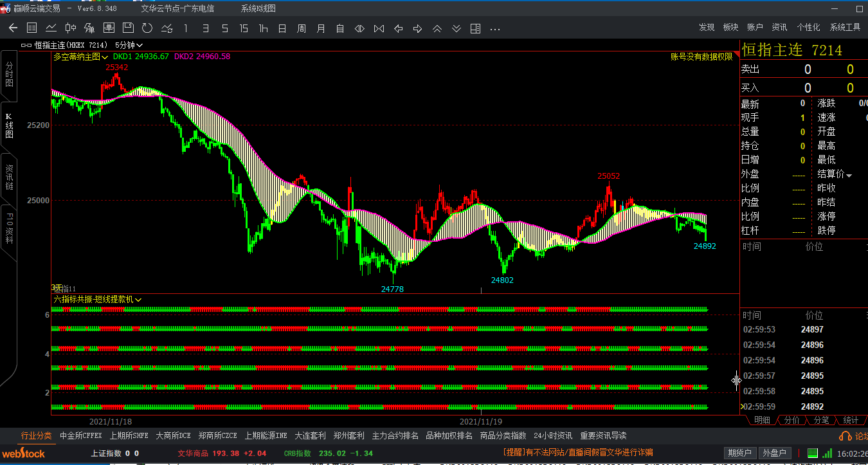Viewport: 868px width, 465px height.
Task: Activate the line drawing tool icon
Action: point(167,28)
